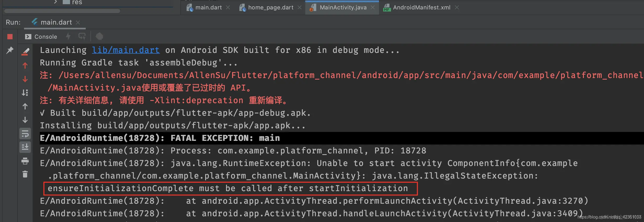Screen dimensions: 644x222
Task: Close the AndroidManifest.xml editor tab
Action: pos(457,7)
